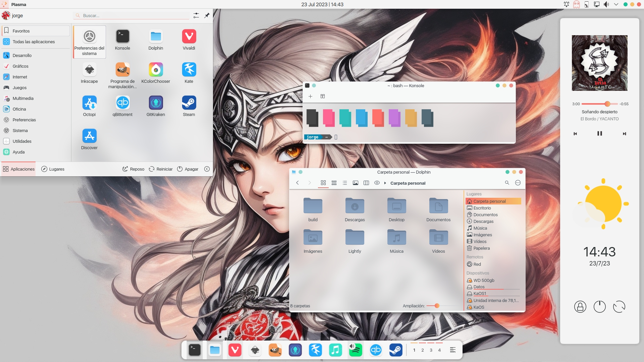The width and height of the screenshot is (644, 362).
Task: Split the Konsole terminal view
Action: (323, 96)
